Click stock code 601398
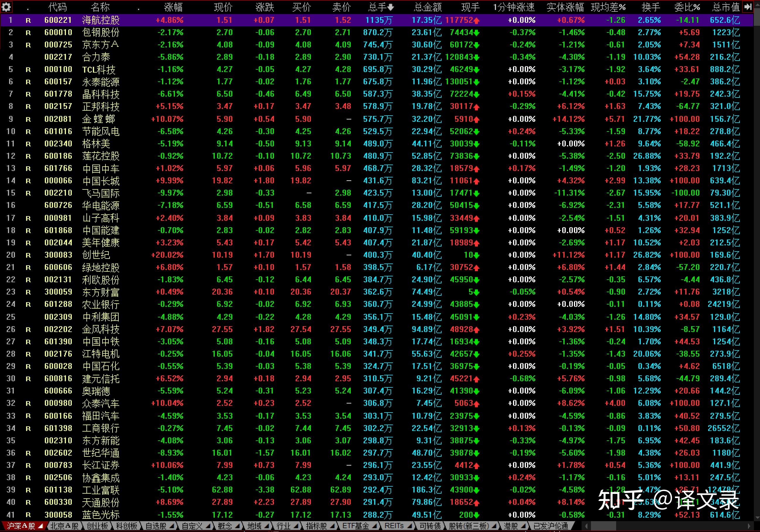Viewport: 760px width, 532px height. [58, 428]
